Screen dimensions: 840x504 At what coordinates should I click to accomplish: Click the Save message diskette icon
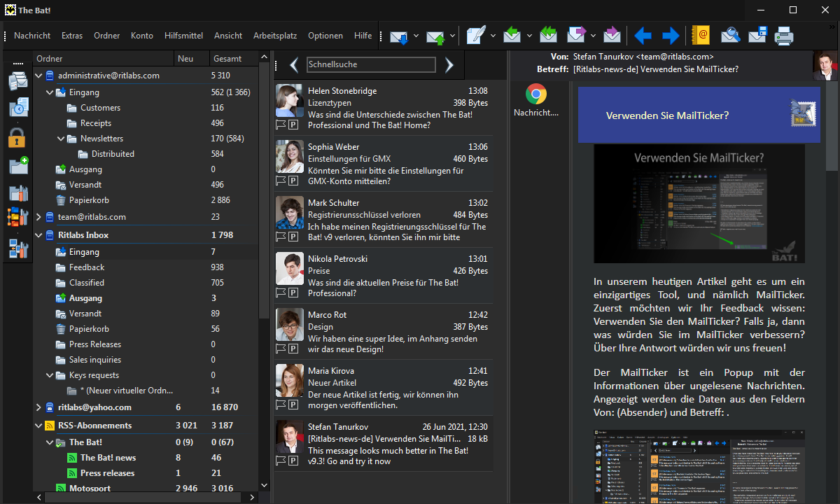(757, 36)
